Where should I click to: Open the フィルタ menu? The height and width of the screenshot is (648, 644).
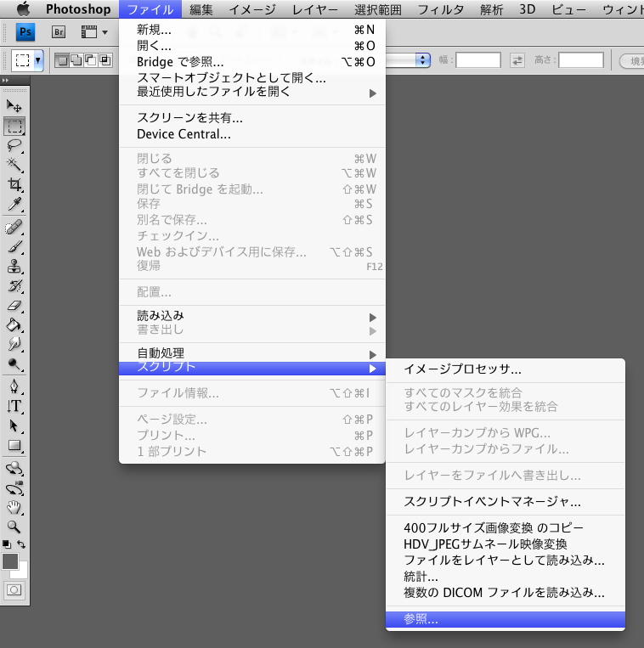click(x=441, y=9)
